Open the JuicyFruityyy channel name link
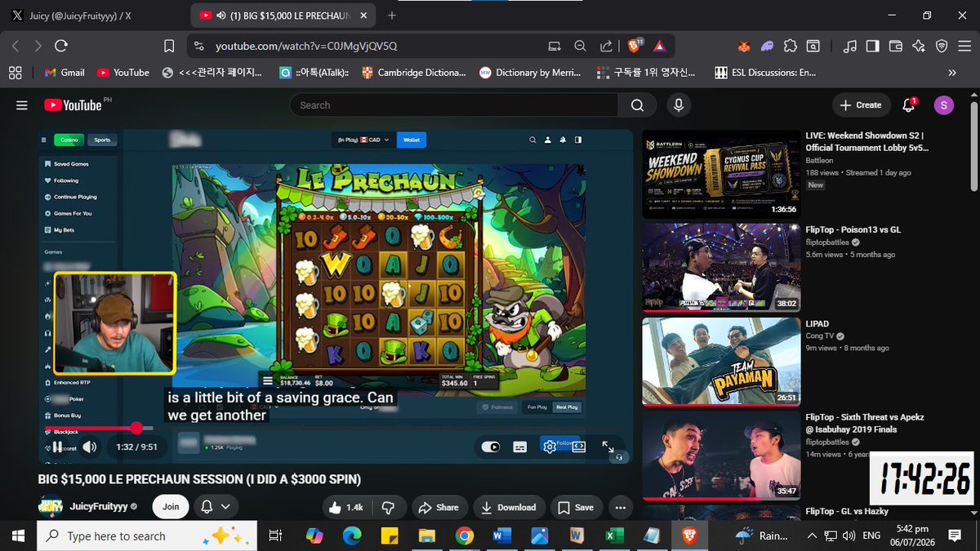Image resolution: width=980 pixels, height=551 pixels. pos(98,507)
